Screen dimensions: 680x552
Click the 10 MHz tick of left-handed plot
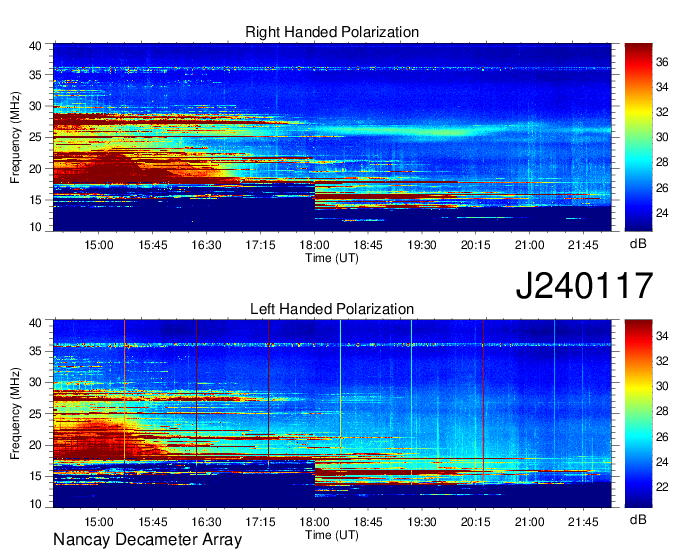pos(35,504)
